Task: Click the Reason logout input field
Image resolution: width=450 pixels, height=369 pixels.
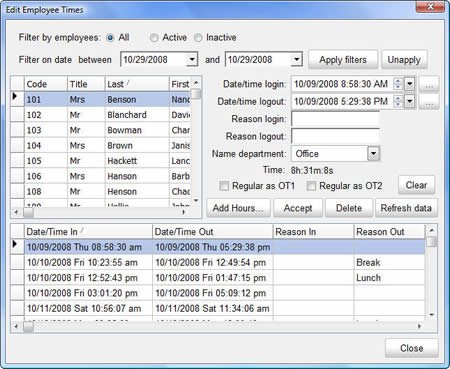Action: point(335,136)
